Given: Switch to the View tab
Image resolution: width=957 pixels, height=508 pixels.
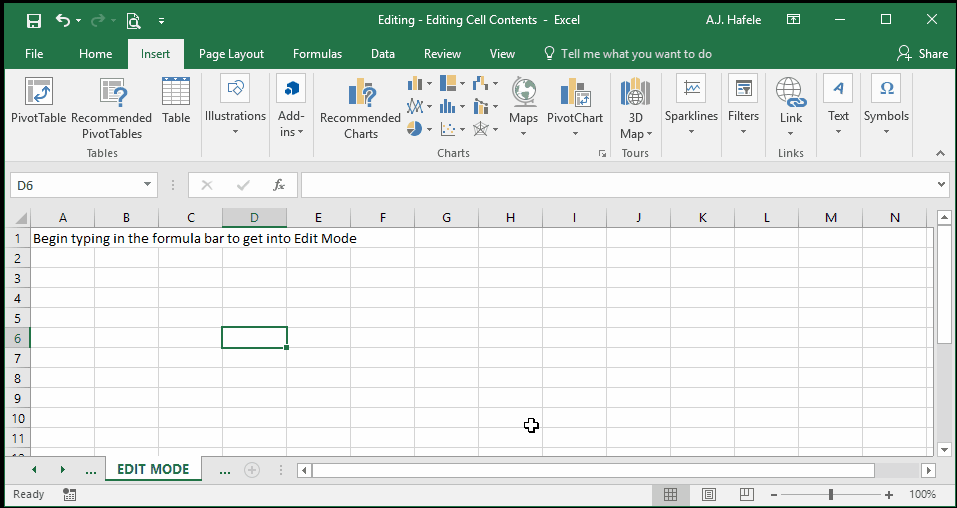Looking at the screenshot, I should pos(502,54).
